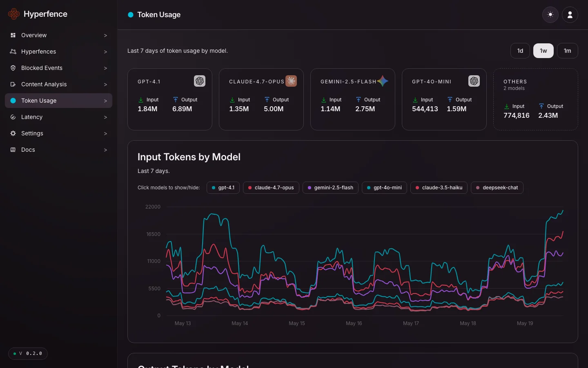Click the Output arrow icon on GPT-4O-MINI card
Viewport: 588px width, 368px height.
pyautogui.click(x=450, y=100)
